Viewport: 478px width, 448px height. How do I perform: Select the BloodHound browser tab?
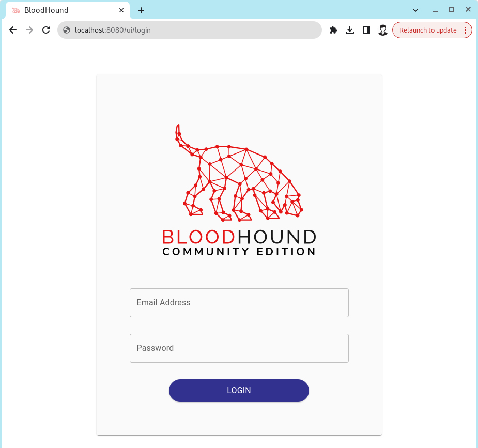(62, 10)
